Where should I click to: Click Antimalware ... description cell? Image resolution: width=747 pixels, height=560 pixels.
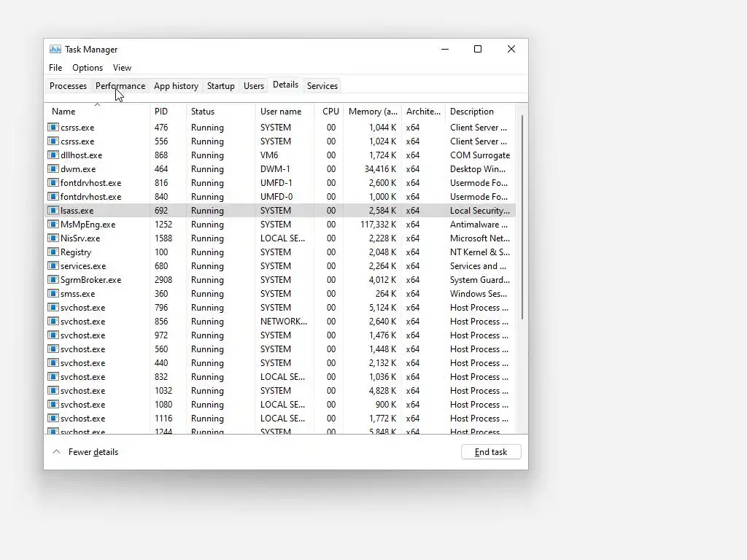click(479, 224)
